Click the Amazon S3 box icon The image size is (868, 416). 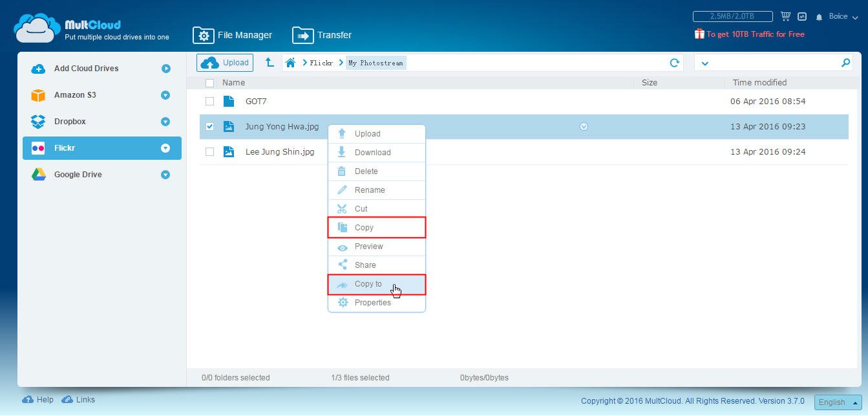(x=38, y=95)
